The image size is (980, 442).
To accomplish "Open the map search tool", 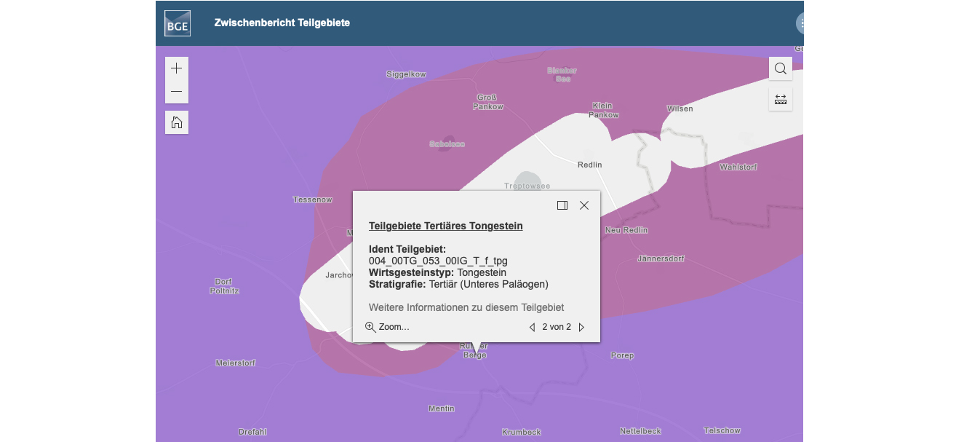I will point(781,68).
